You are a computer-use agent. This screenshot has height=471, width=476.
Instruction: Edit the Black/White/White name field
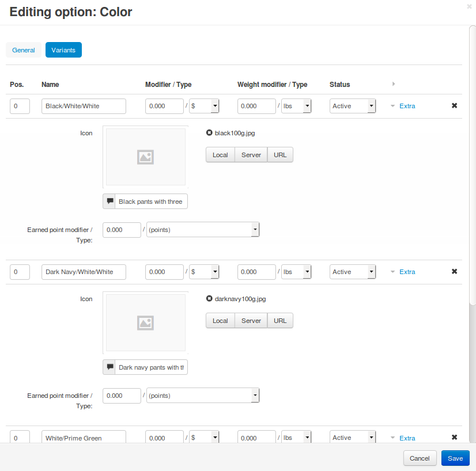point(84,106)
